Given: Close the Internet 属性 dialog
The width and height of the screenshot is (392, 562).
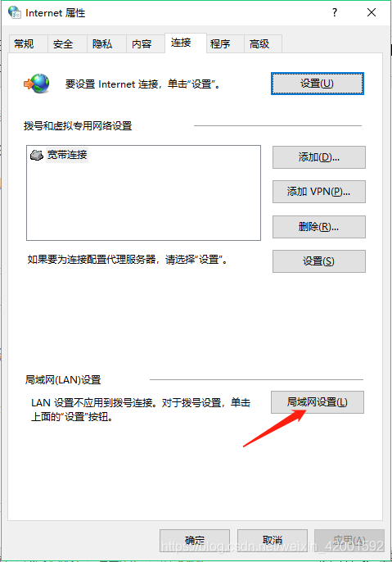Looking at the screenshot, I should tap(372, 12).
